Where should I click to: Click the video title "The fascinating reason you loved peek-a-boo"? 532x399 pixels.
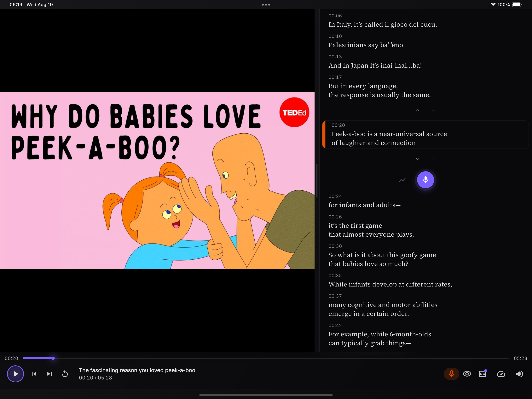[137, 370]
